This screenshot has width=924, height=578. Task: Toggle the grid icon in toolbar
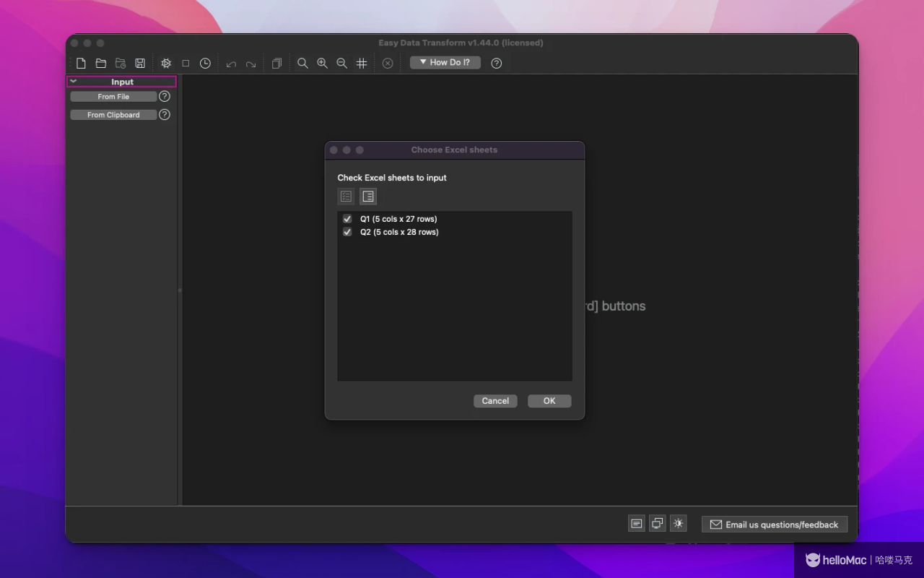tap(362, 64)
